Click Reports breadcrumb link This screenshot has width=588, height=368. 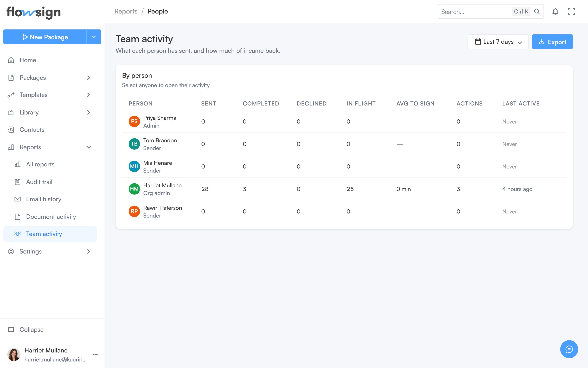pos(126,11)
